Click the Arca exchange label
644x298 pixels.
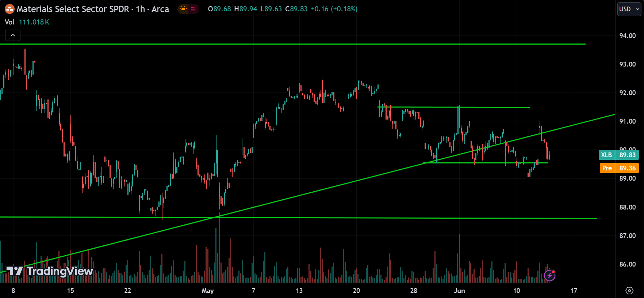pos(160,9)
